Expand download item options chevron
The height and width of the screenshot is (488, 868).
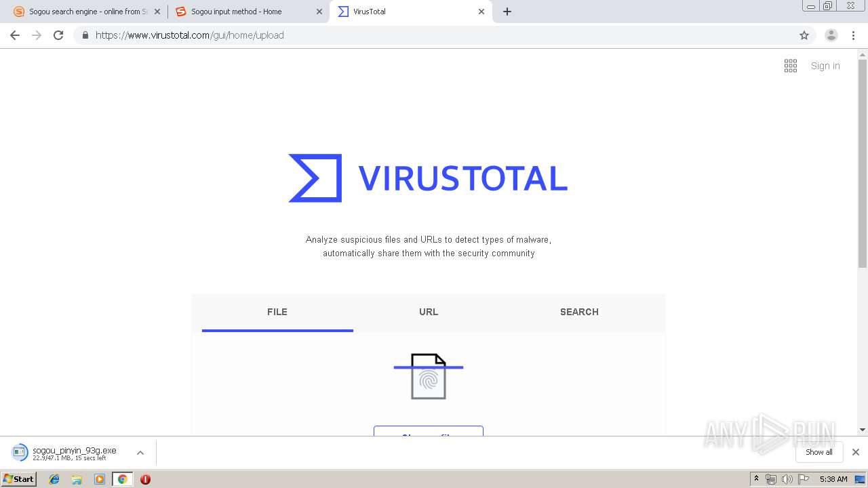140,453
